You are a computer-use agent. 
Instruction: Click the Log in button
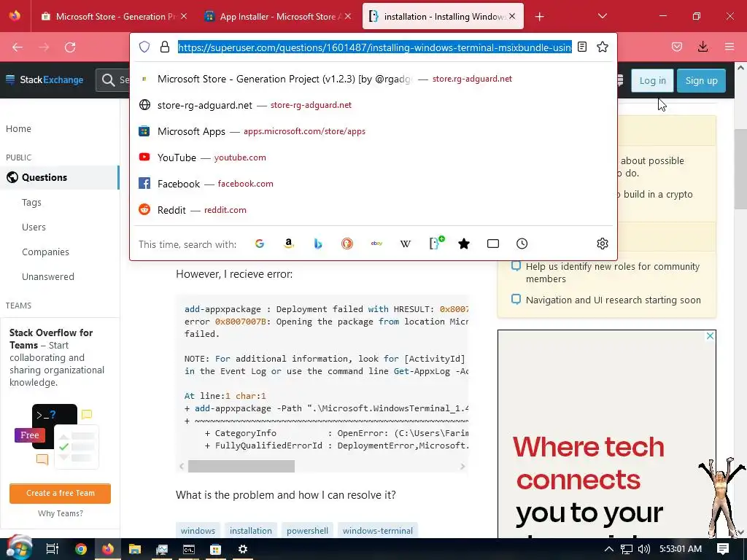[x=652, y=80]
